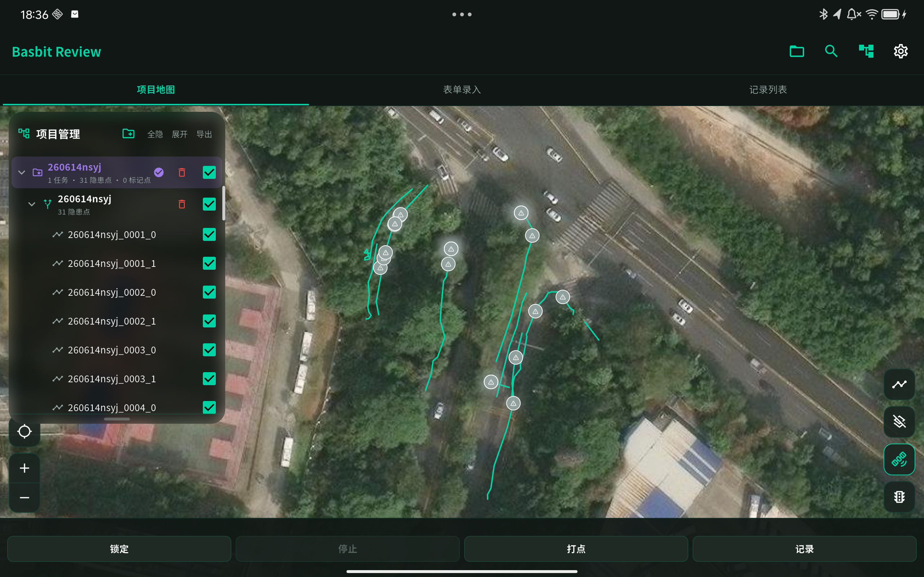
Task: Switch to the 记录列表 tab
Action: tap(768, 90)
